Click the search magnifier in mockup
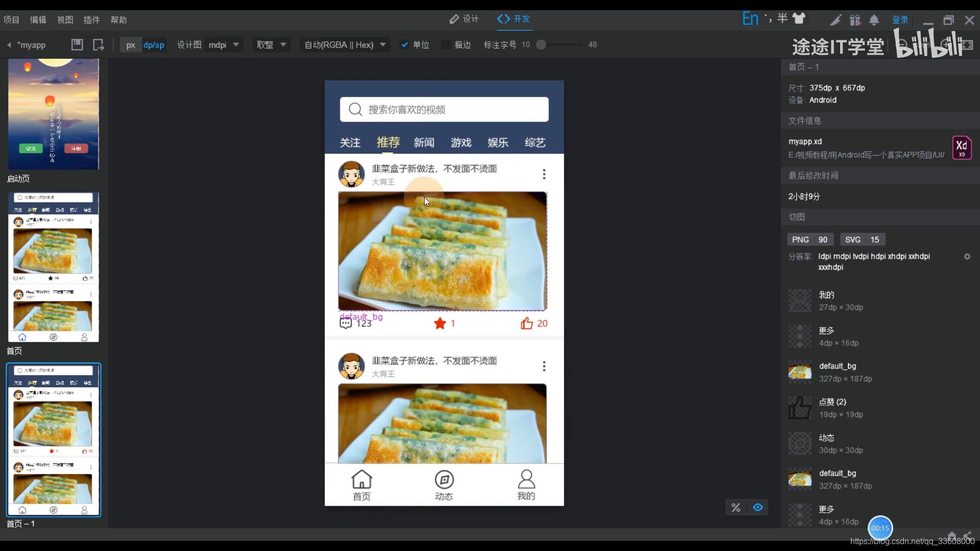The width and height of the screenshot is (980, 551). pyautogui.click(x=355, y=109)
